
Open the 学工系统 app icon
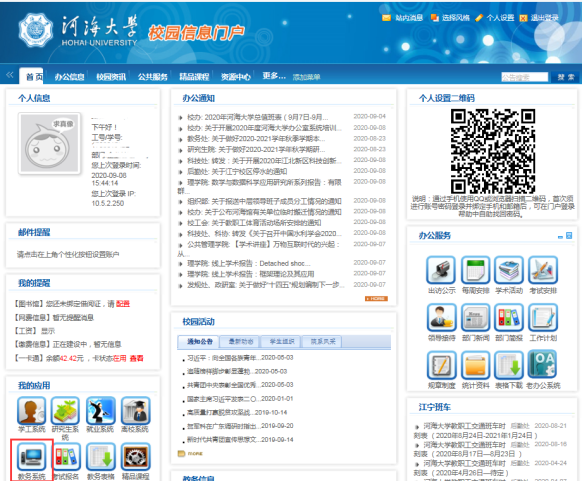pyautogui.click(x=32, y=411)
